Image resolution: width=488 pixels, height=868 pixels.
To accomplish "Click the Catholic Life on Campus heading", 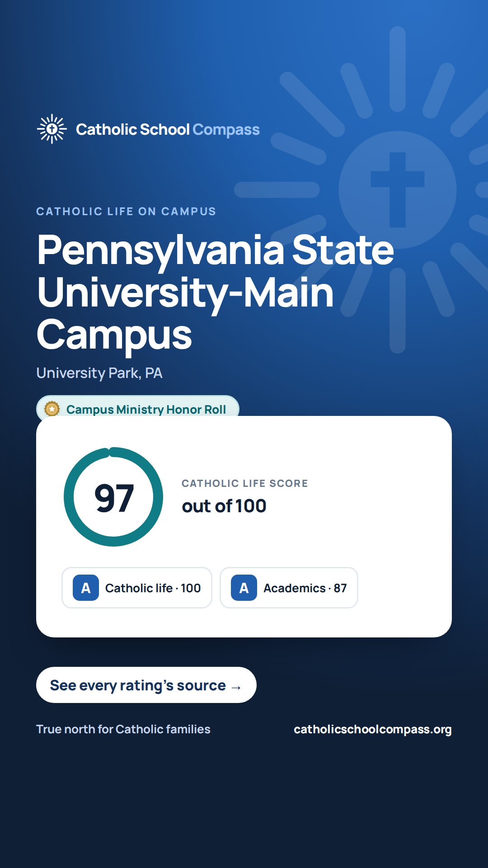I will (126, 211).
